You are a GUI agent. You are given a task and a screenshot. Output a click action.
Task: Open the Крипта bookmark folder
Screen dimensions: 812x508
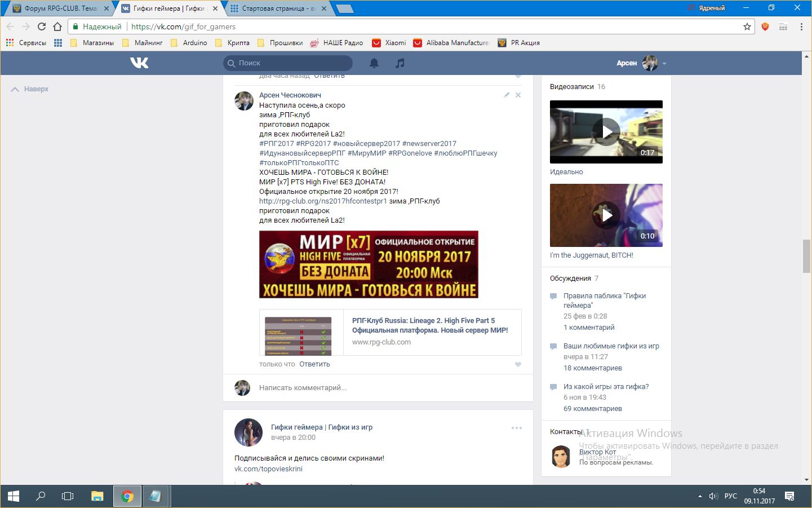(232, 42)
